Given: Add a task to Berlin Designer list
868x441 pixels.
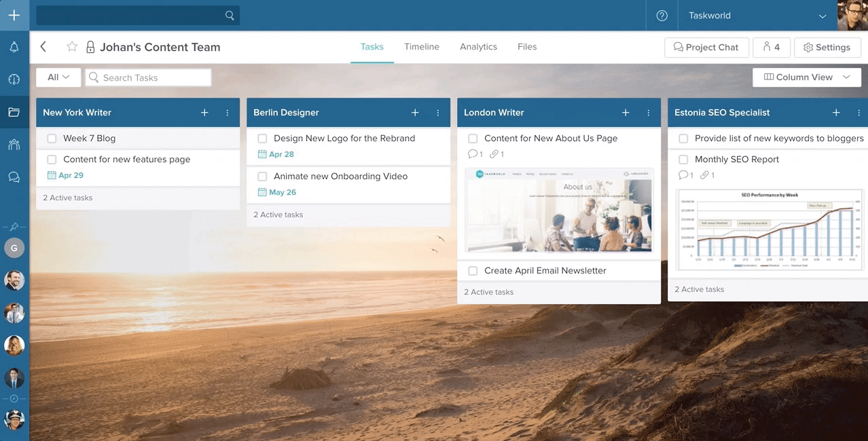Looking at the screenshot, I should (415, 113).
